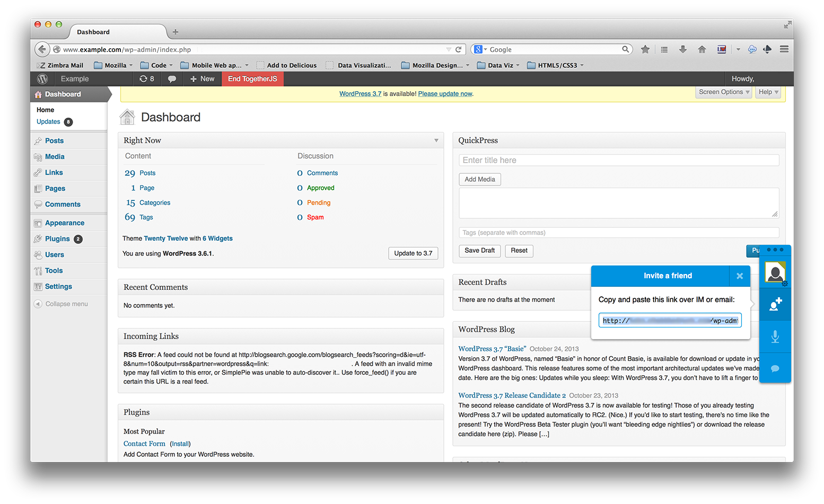Screen dimensions: 824x504
Task: Open the TogetherJS chat bubble icon
Action: (775, 368)
